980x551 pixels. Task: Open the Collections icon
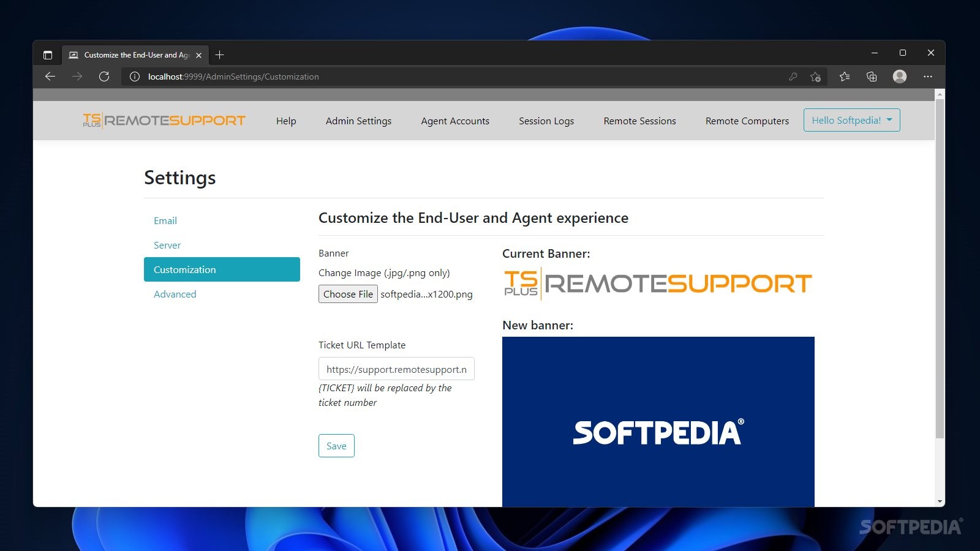(x=872, y=77)
